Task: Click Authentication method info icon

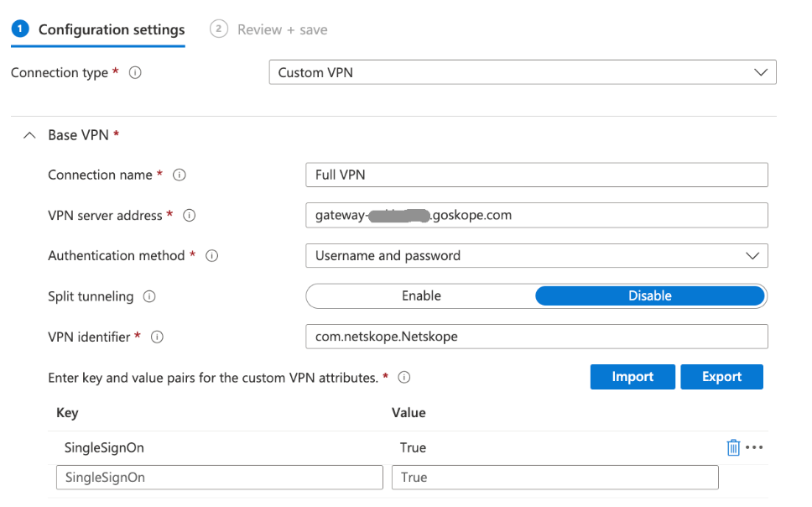Action: (x=211, y=255)
